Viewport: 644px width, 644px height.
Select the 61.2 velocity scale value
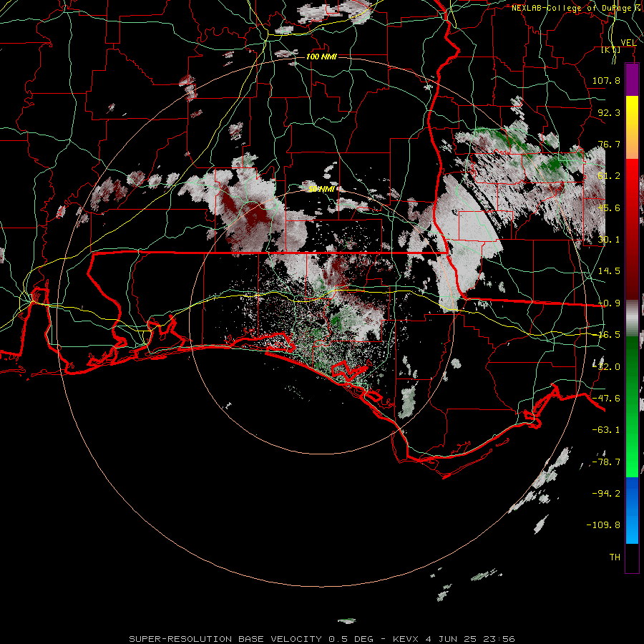[609, 176]
